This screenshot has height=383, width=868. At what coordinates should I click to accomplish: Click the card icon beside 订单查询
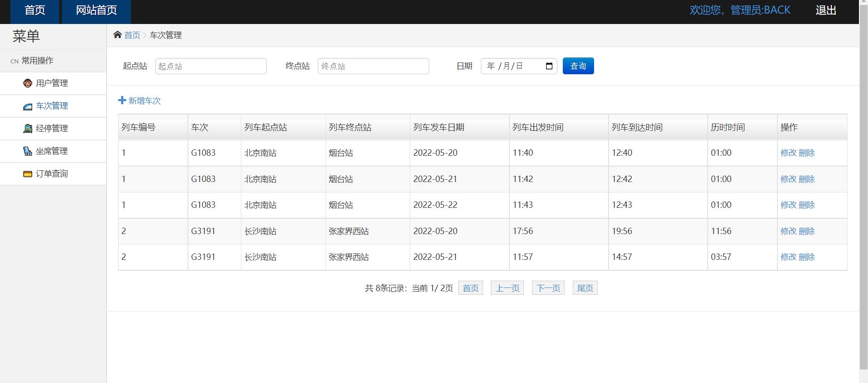point(28,174)
